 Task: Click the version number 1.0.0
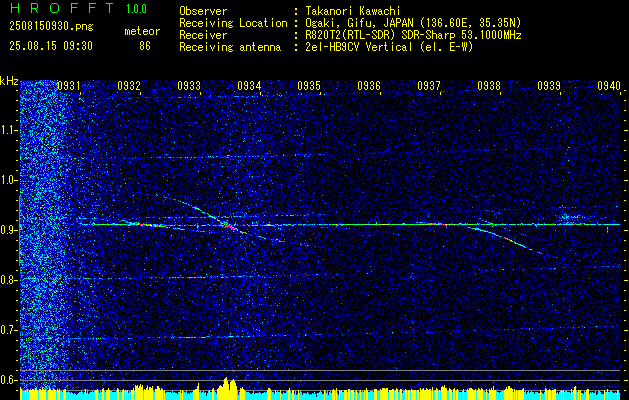pos(136,8)
